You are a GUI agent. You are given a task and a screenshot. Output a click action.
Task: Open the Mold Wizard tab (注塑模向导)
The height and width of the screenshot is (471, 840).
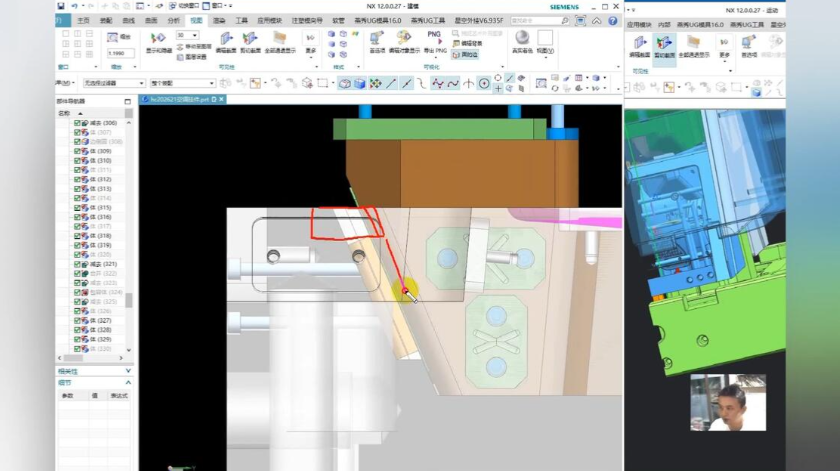pyautogui.click(x=307, y=20)
